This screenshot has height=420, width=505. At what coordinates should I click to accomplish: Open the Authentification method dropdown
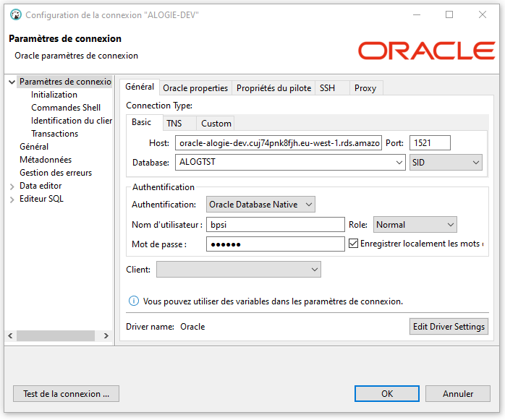point(260,205)
